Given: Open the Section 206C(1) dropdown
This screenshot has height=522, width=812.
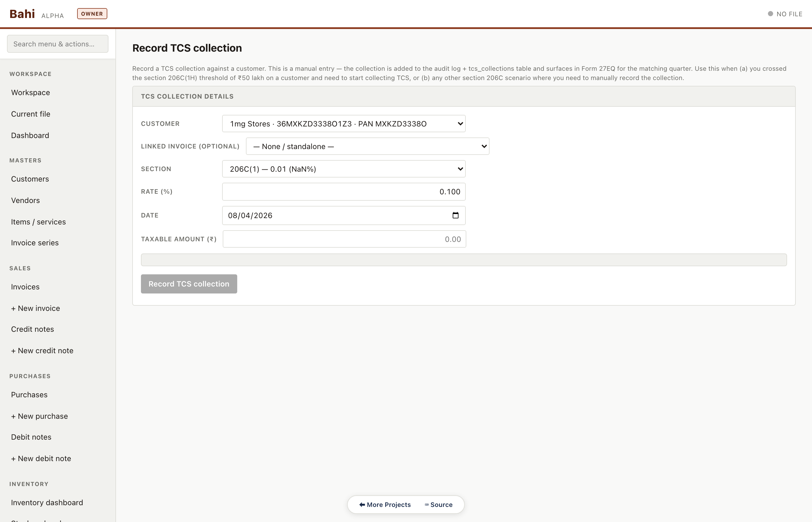Looking at the screenshot, I should [343, 169].
